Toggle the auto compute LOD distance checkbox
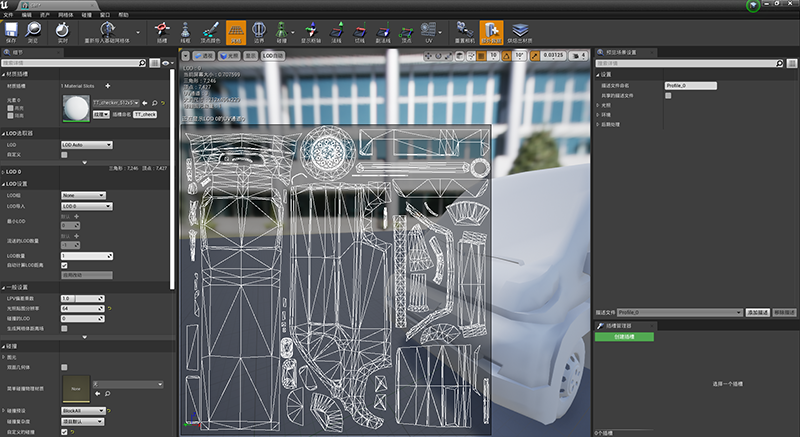The width and height of the screenshot is (800, 437). tap(64, 265)
